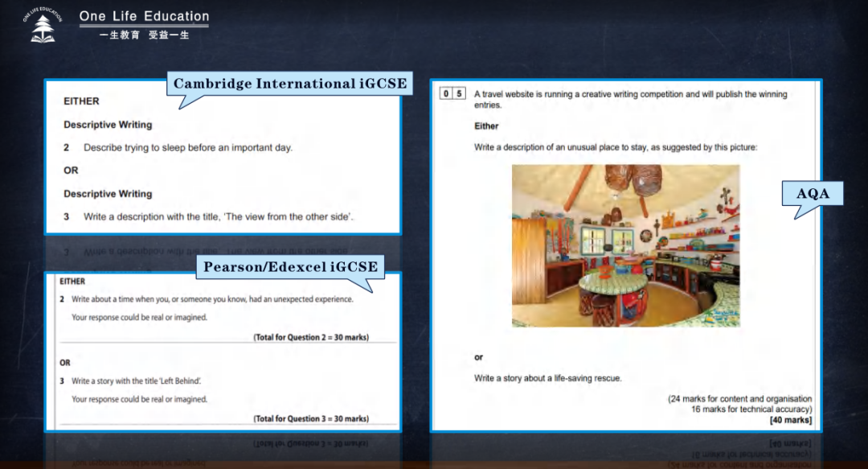Click 'Describe trying to sleep before an important day.'

tap(188, 147)
